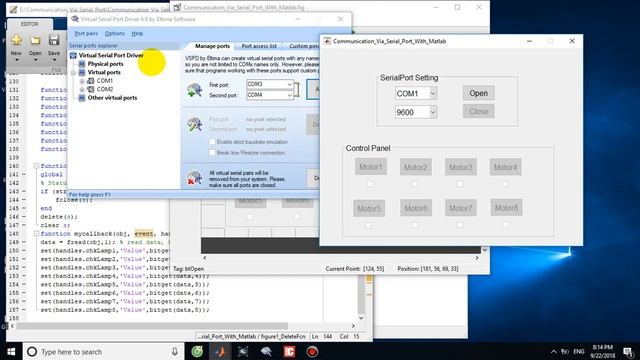640x360 pixels.
Task: Click the delete pair icon beside First port
Action: (194, 124)
